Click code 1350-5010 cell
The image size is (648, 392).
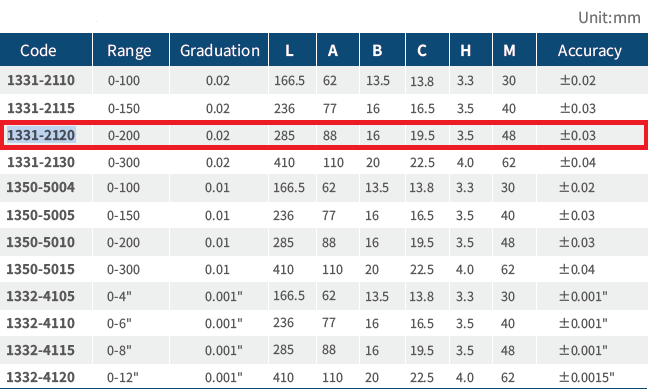[x=40, y=242]
